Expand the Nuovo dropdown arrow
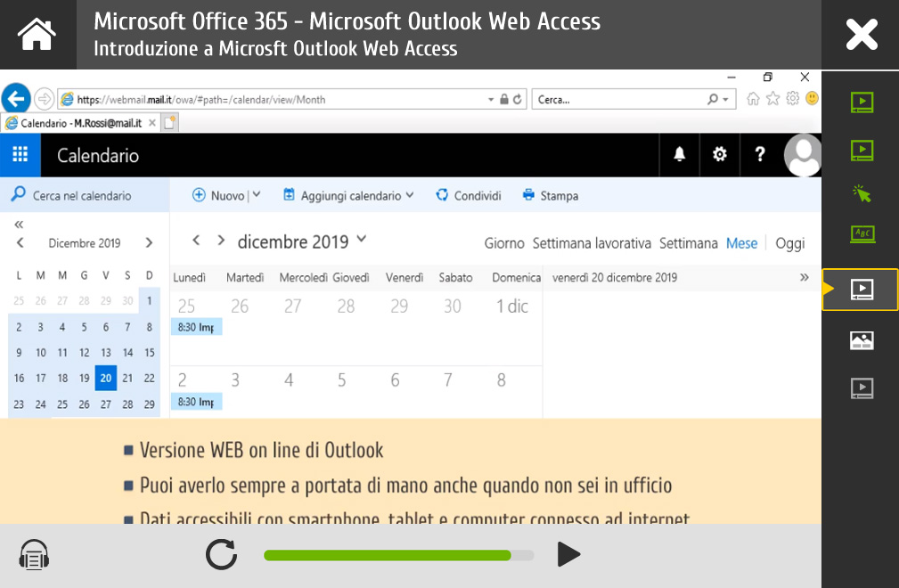The width and height of the screenshot is (899, 588). point(257,195)
